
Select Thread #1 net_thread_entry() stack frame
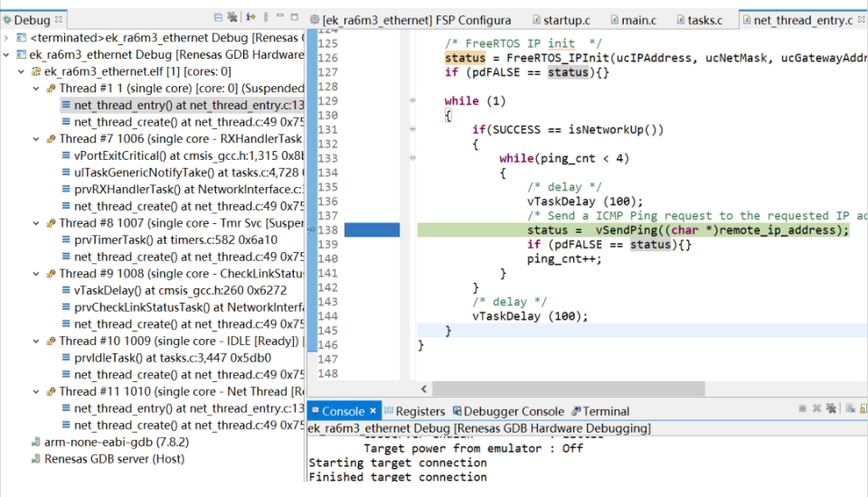(182, 105)
